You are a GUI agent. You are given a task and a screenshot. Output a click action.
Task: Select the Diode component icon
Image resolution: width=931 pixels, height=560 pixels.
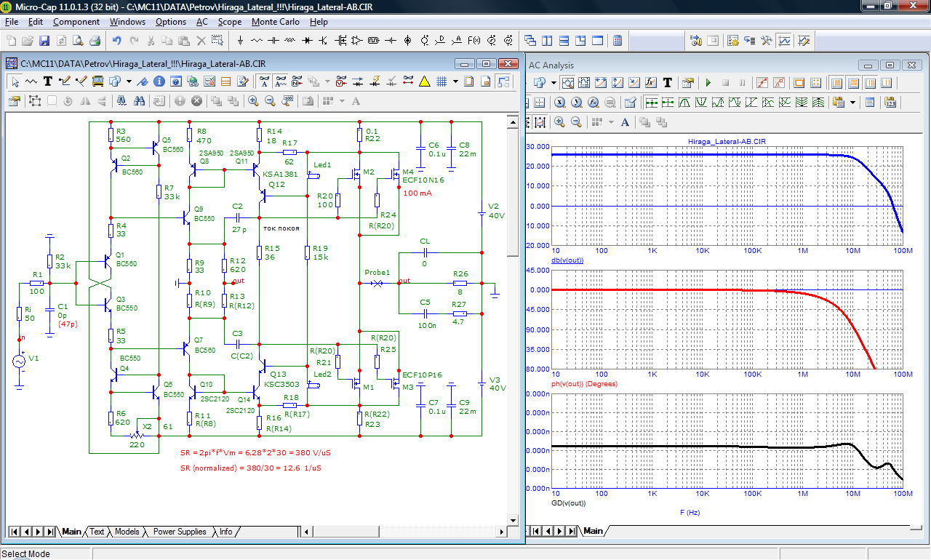[307, 41]
